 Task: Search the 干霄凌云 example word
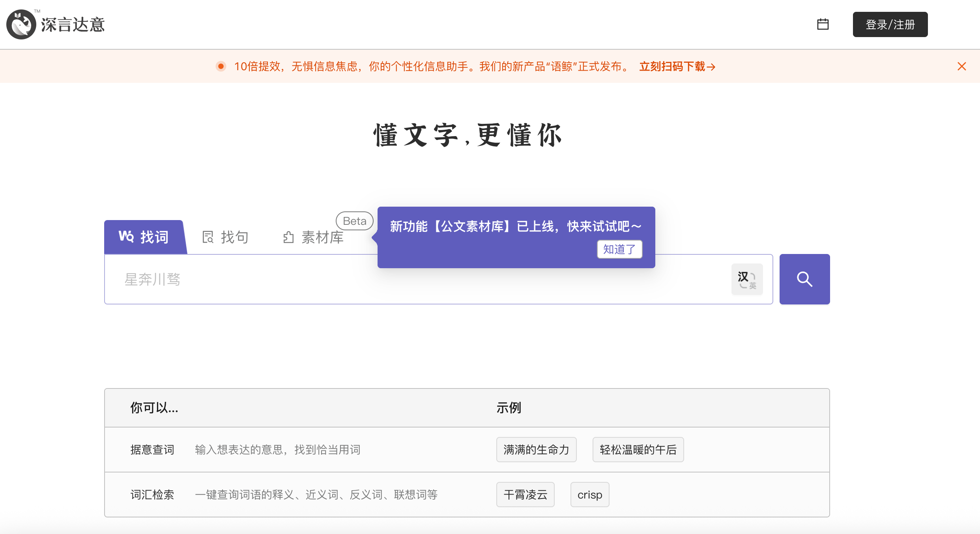[x=525, y=494]
